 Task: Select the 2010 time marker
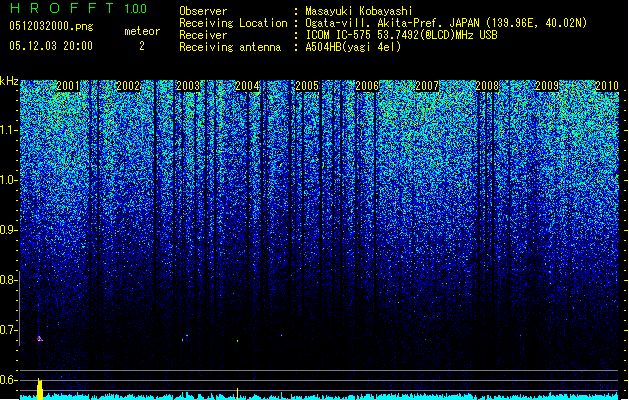(x=607, y=86)
